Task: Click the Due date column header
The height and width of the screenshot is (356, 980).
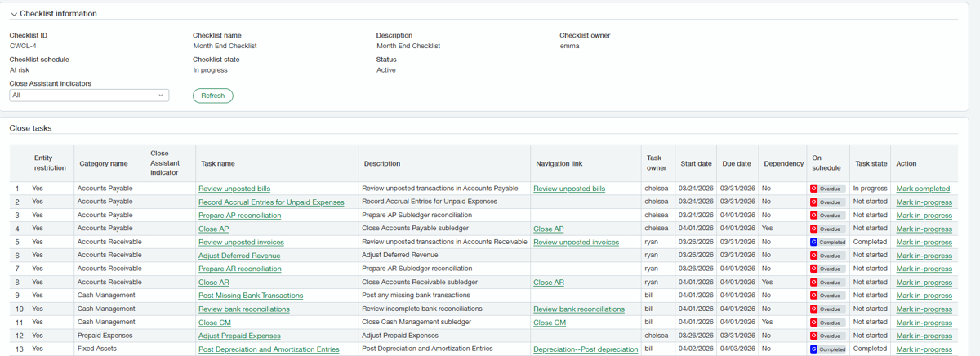Action: pyautogui.click(x=737, y=163)
